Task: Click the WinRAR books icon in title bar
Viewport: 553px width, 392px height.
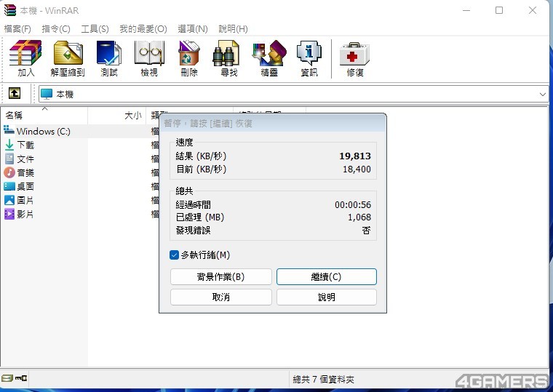Action: pyautogui.click(x=10, y=11)
